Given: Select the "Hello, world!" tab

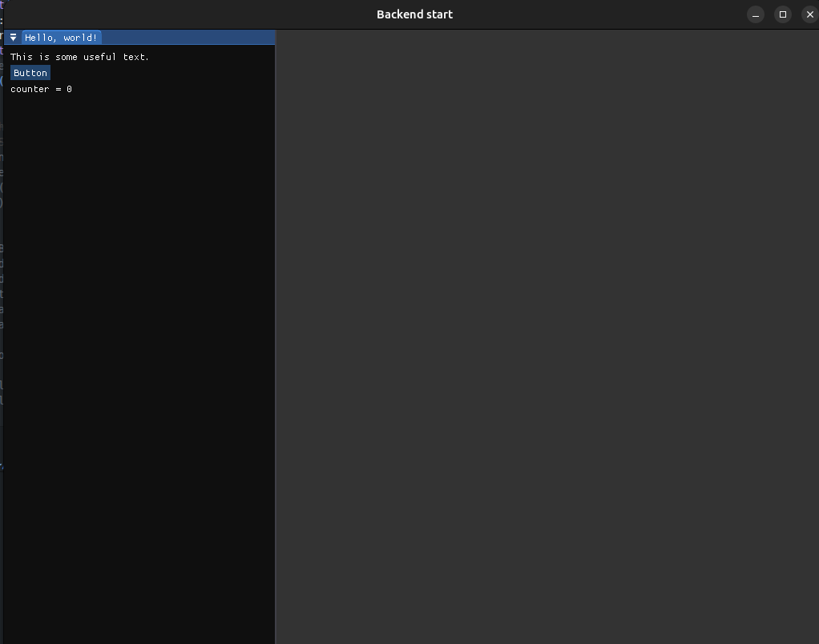Looking at the screenshot, I should [61, 38].
